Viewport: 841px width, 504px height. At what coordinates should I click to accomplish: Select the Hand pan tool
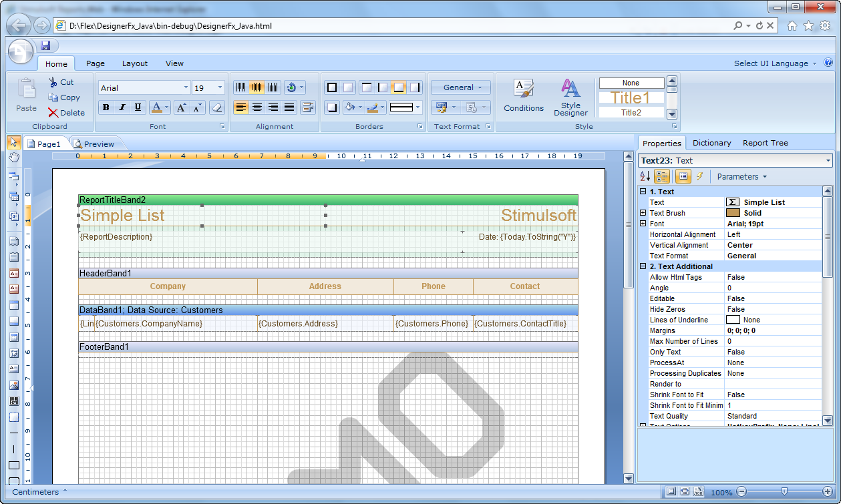(13, 158)
